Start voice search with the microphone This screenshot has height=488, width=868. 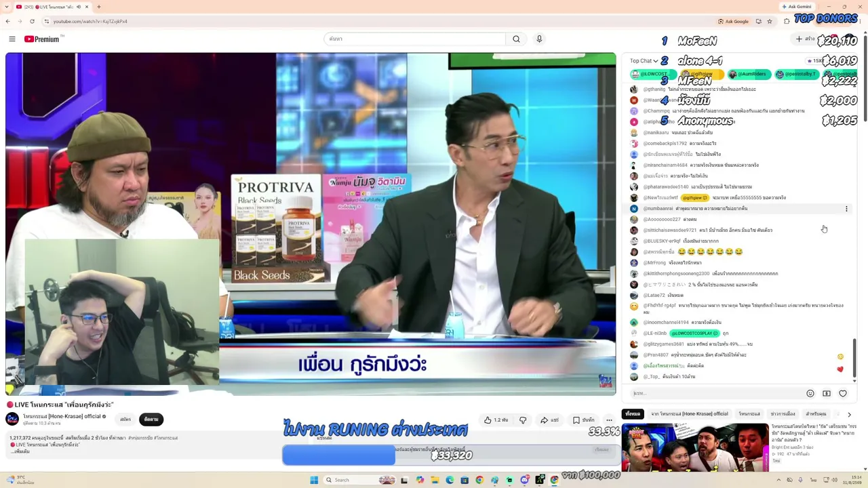tap(539, 39)
